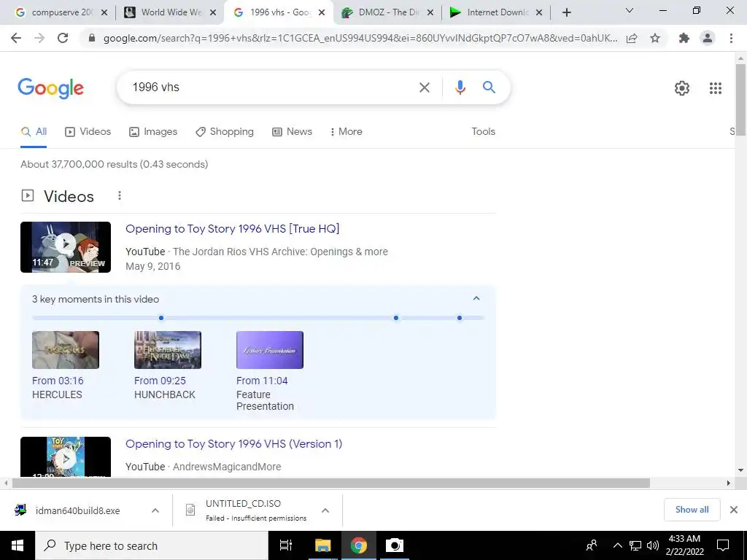747x560 pixels.
Task: Open the Extensions puzzle icon
Action: pos(684,38)
